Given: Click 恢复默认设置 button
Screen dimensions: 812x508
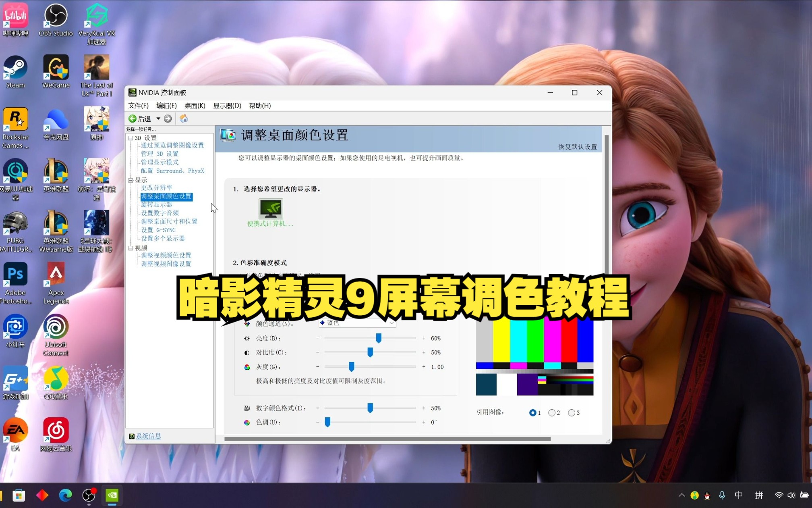Looking at the screenshot, I should (578, 147).
